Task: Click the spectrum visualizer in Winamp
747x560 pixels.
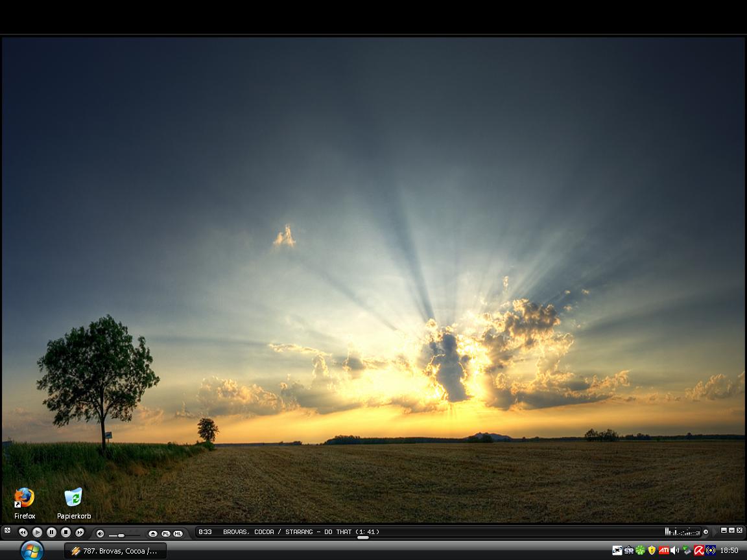Action: coord(682,531)
